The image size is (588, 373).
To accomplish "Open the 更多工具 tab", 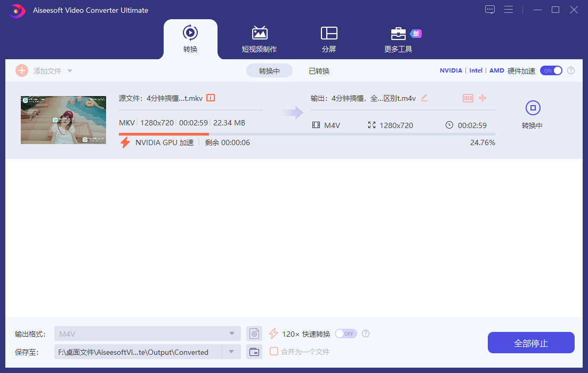I will tap(398, 39).
